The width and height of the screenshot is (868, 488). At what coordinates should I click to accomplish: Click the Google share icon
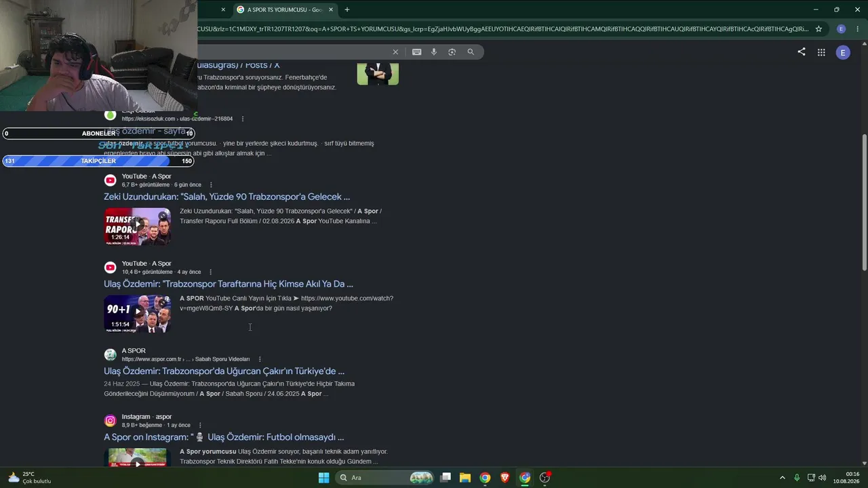point(801,52)
